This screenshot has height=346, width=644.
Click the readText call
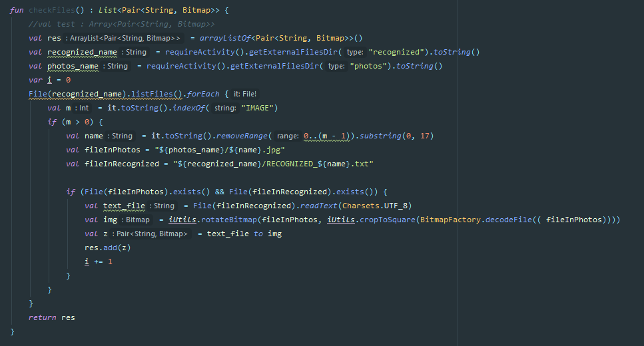[x=318, y=206]
